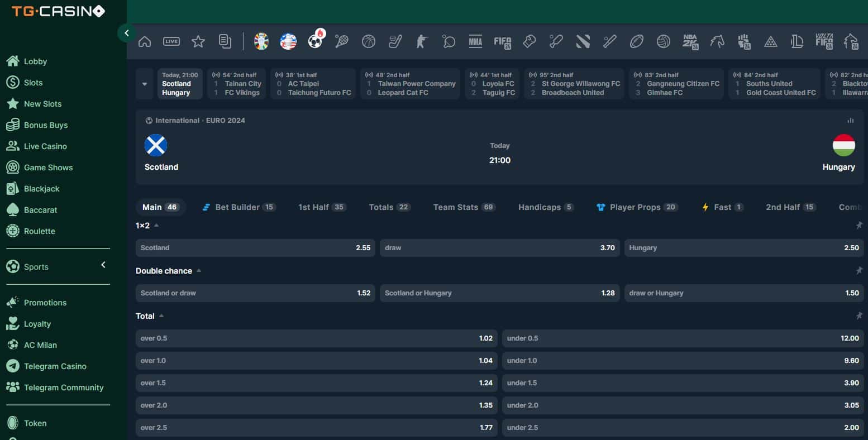This screenshot has width=868, height=440.
Task: Open favorites star icon
Action: tap(198, 41)
